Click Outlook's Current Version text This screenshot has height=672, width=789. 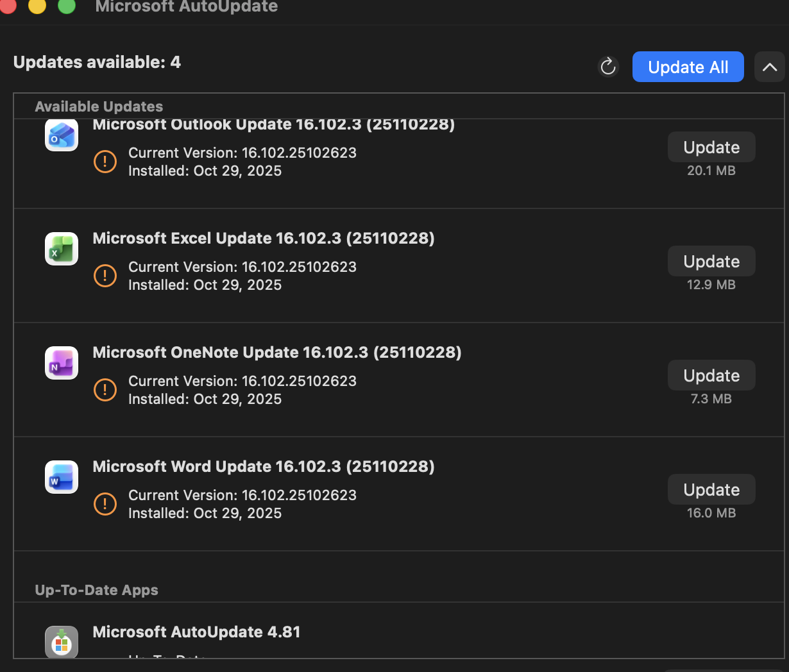click(242, 153)
